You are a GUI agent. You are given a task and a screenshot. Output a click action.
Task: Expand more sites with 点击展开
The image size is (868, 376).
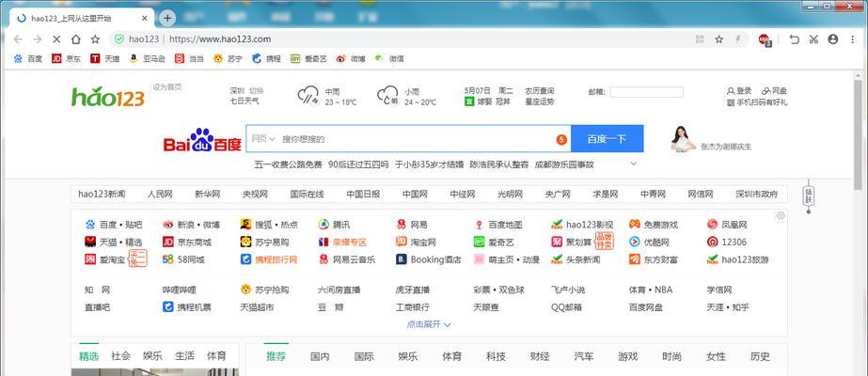tap(429, 324)
